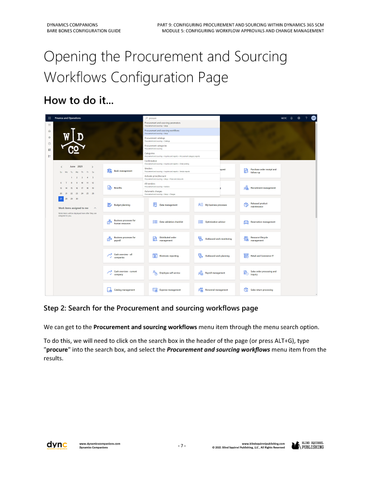Viewport: 371px width, 480px height.
Task: Open the Distributed order management tile icon
Action: [x=155, y=239]
